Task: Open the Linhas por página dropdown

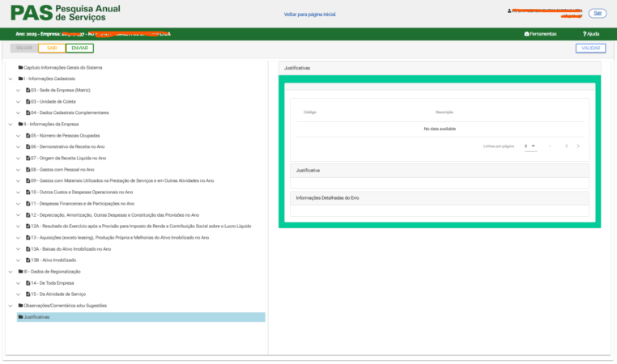Action: [x=530, y=146]
